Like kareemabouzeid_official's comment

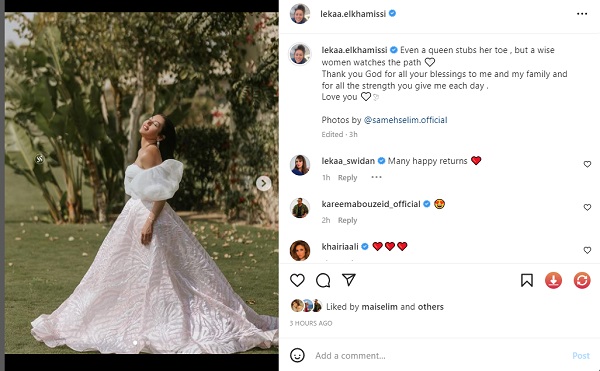(587, 207)
